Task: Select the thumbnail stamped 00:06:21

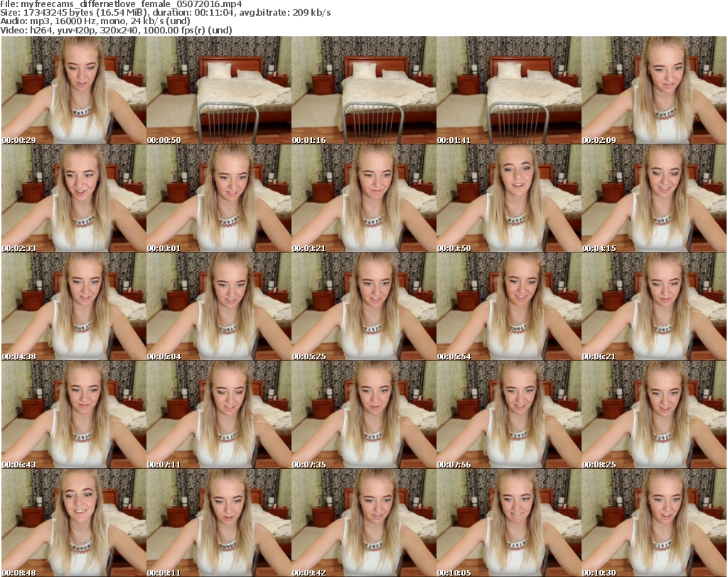Action: pyautogui.click(x=654, y=307)
